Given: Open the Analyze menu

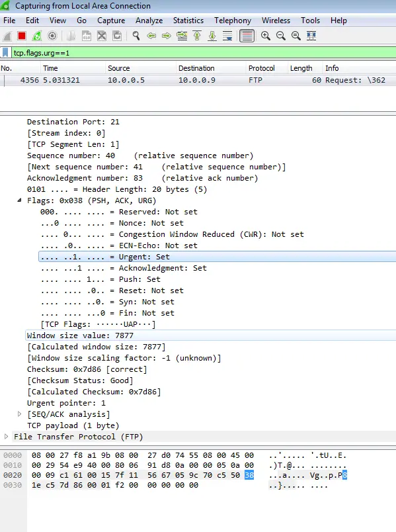Looking at the screenshot, I should [x=149, y=21].
